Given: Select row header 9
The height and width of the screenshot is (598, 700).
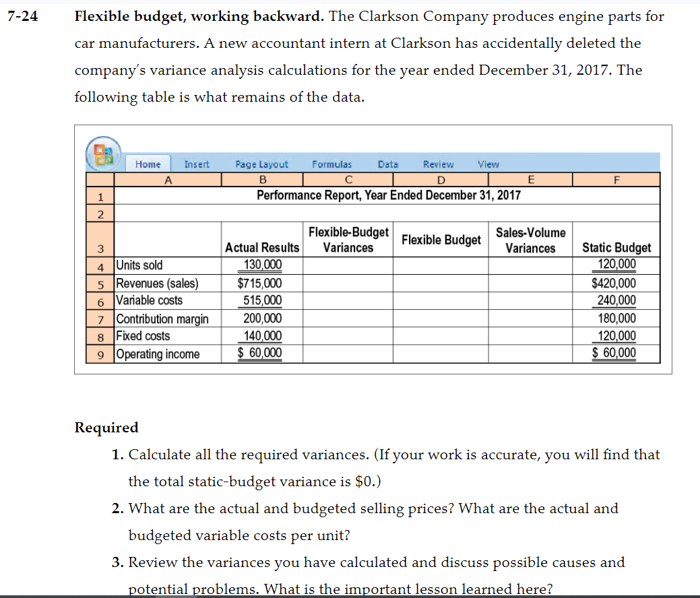Looking at the screenshot, I should pyautogui.click(x=100, y=353).
